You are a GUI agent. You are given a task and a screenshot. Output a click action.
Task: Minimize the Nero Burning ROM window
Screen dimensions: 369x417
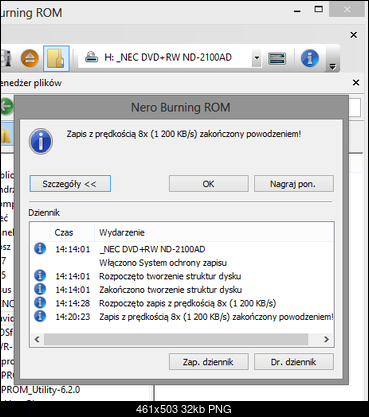tap(297, 11)
